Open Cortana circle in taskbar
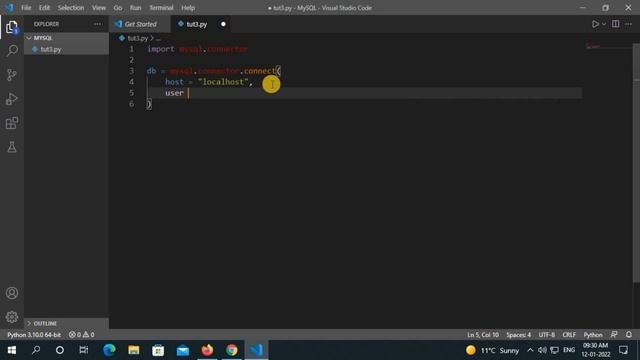This screenshot has width=640, height=360. (x=60, y=350)
